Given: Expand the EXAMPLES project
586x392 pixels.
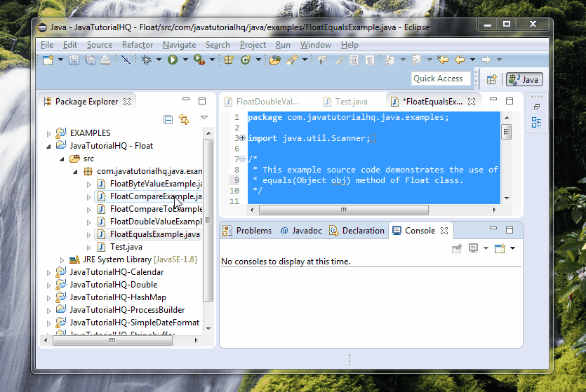Looking at the screenshot, I should [48, 134].
